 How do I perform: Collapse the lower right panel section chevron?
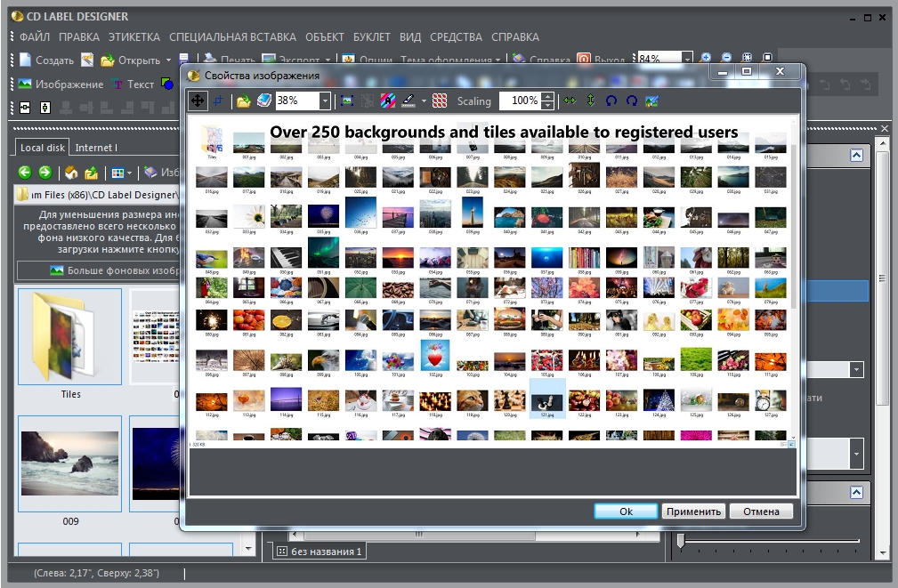point(856,493)
